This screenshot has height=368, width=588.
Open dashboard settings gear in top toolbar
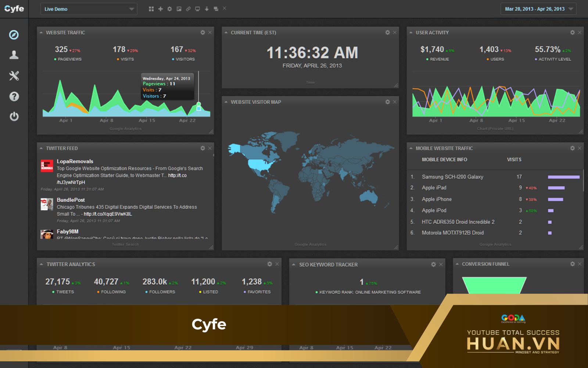169,9
